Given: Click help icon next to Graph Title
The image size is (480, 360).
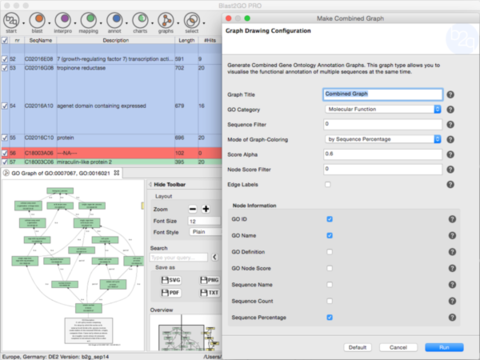Looking at the screenshot, I should (450, 95).
